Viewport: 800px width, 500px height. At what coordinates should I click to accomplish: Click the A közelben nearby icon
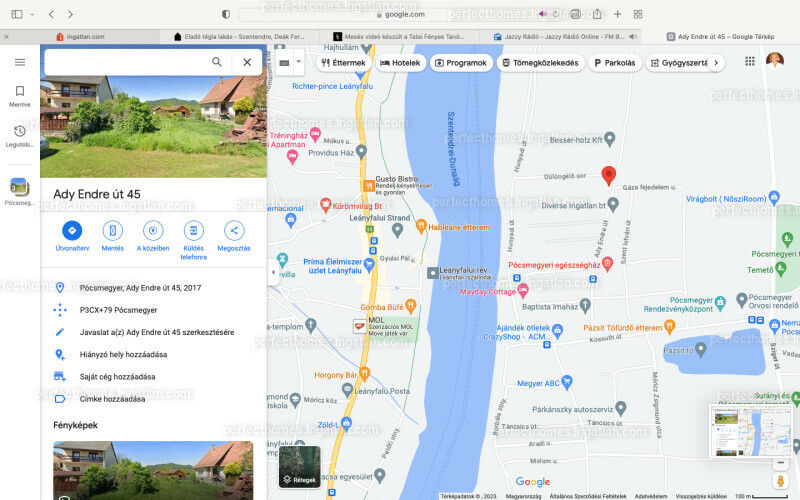[153, 231]
